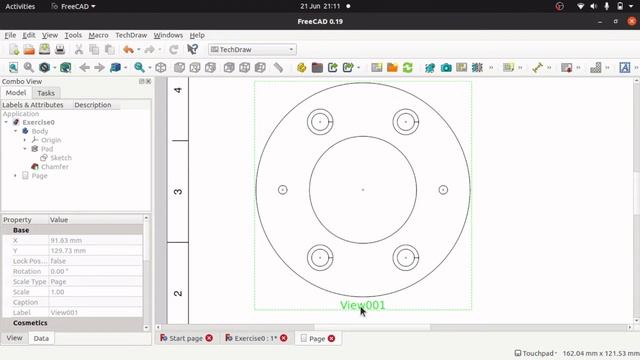Click the Save document icon

point(44,50)
